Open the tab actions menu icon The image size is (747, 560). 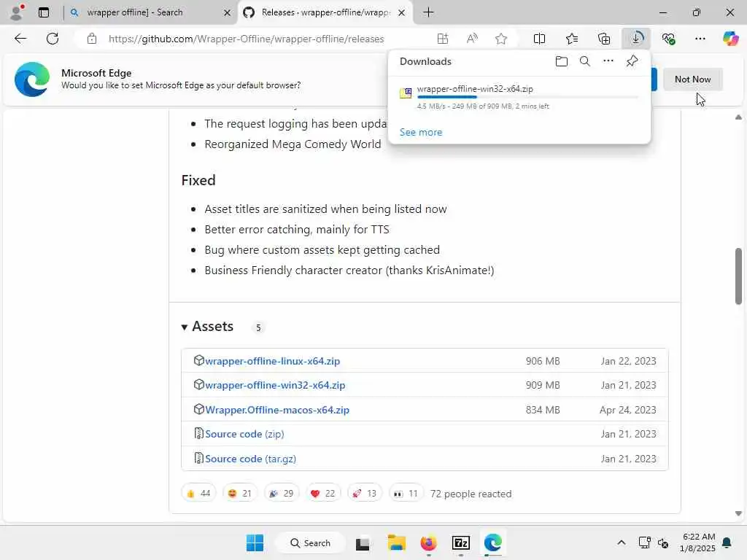44,12
